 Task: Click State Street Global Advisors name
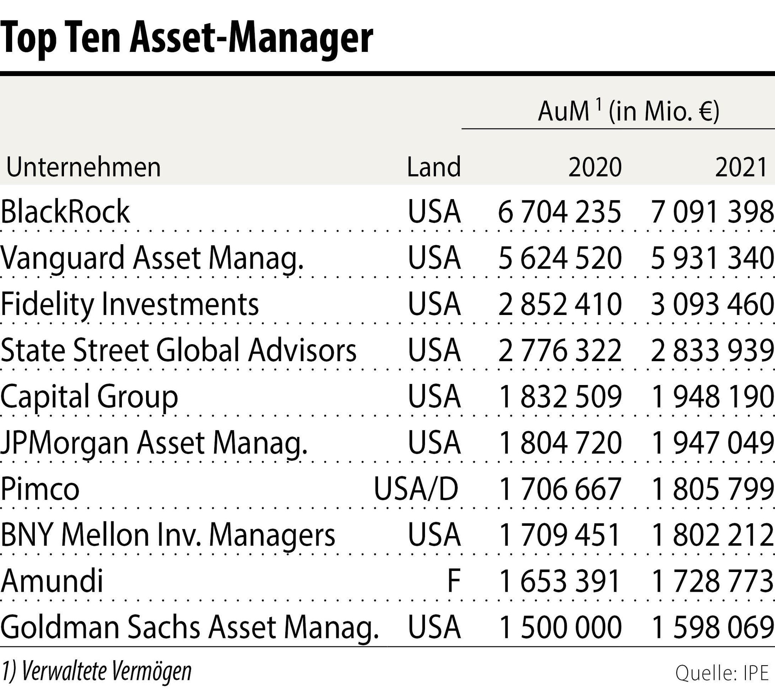click(x=178, y=351)
